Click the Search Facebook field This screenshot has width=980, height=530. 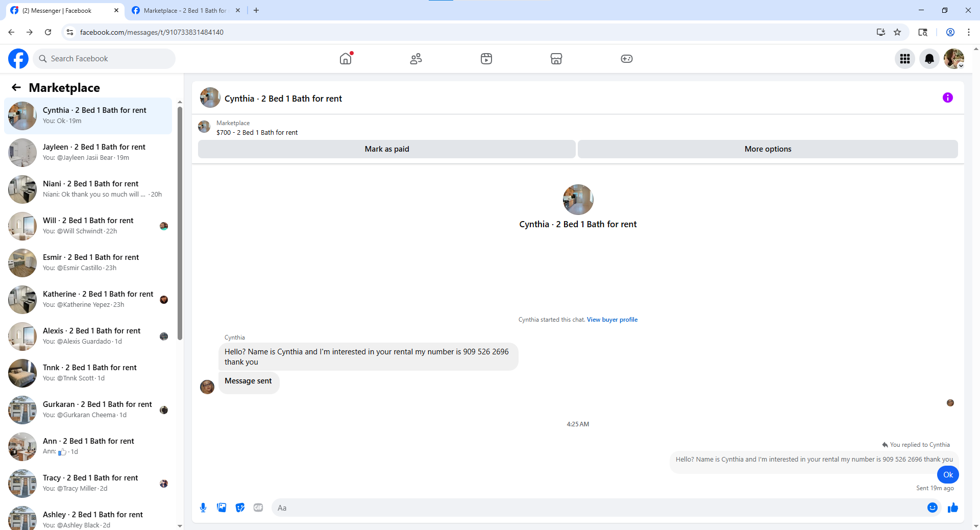pyautogui.click(x=104, y=59)
